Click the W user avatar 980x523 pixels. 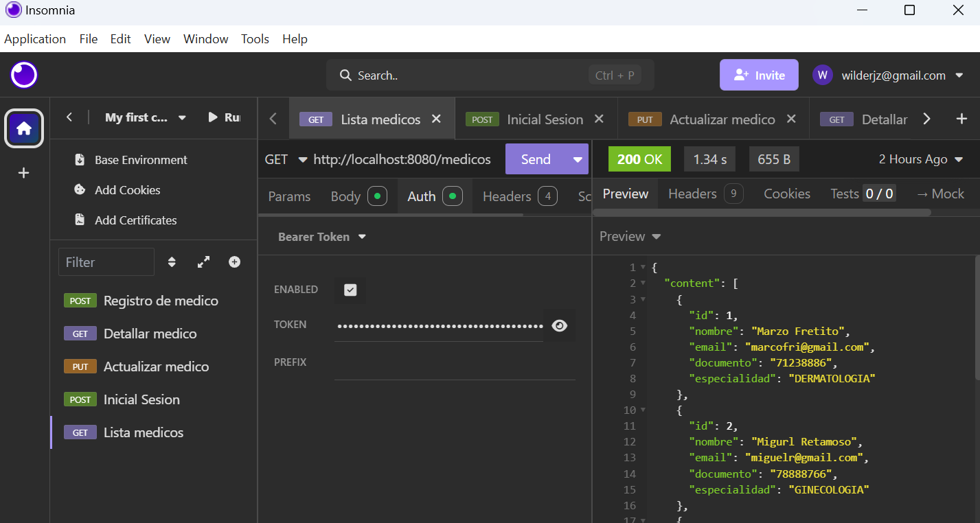pos(823,75)
